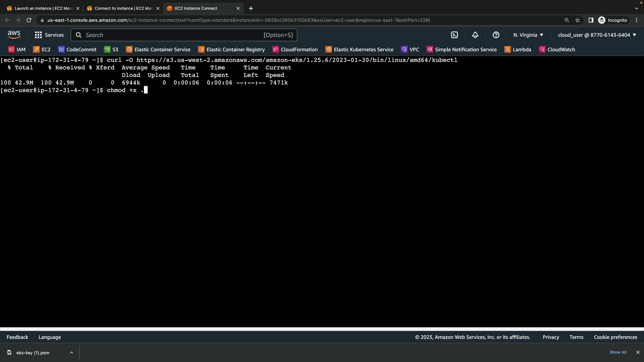Bookmark this page with star icon
The height and width of the screenshot is (362, 644).
[578, 20]
